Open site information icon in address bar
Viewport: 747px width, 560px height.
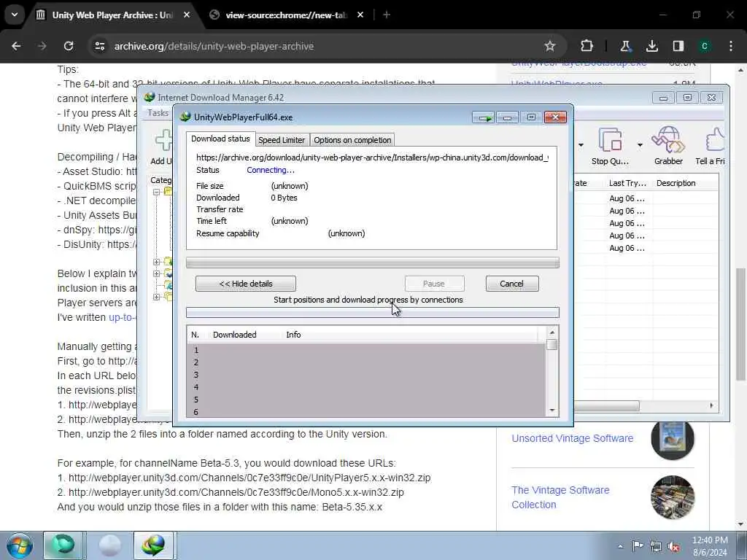[x=99, y=46]
